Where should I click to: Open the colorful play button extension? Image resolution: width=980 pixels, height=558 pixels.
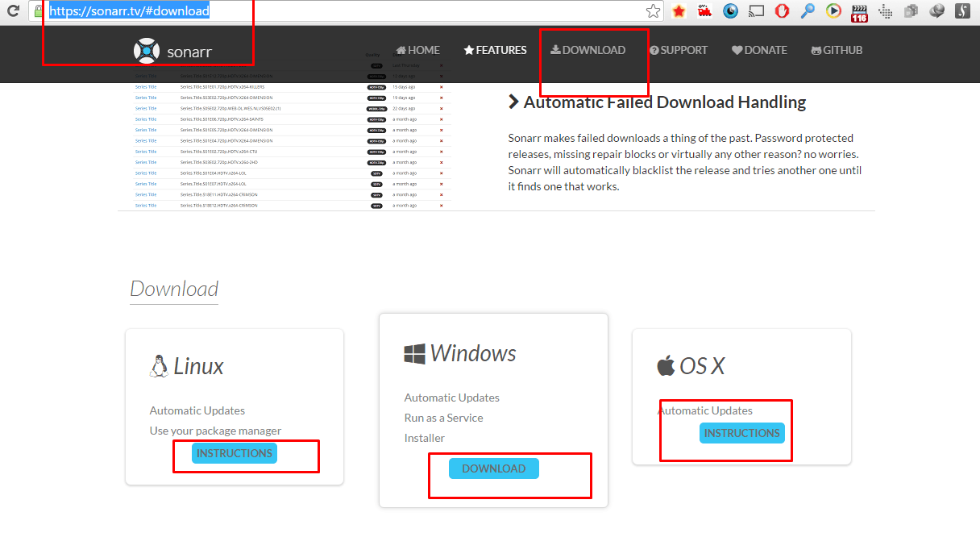[x=833, y=11]
